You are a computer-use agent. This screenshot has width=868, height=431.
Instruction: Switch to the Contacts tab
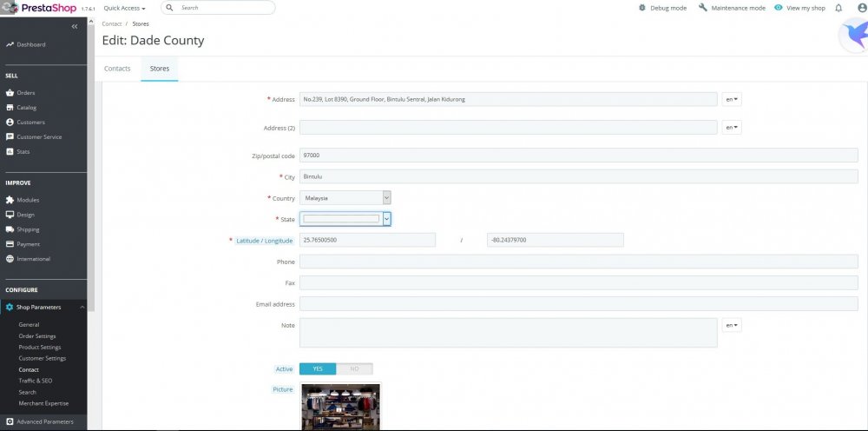tap(117, 69)
